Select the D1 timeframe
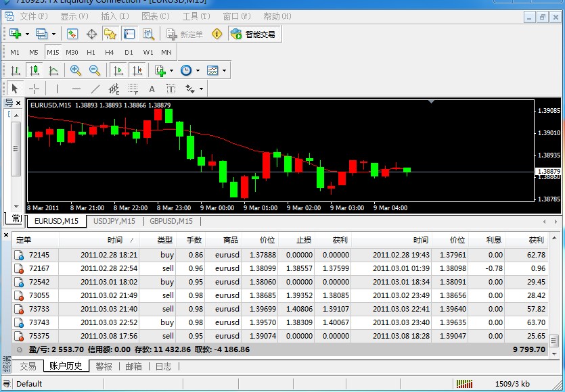This screenshot has height=392, width=565. [x=129, y=52]
